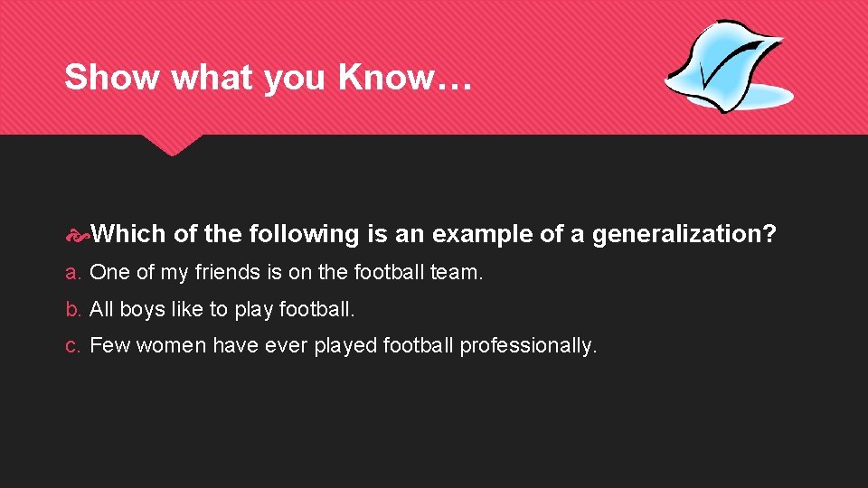Click the empty dark area below option c
This screenshot has height=488, width=868.
click(x=434, y=425)
